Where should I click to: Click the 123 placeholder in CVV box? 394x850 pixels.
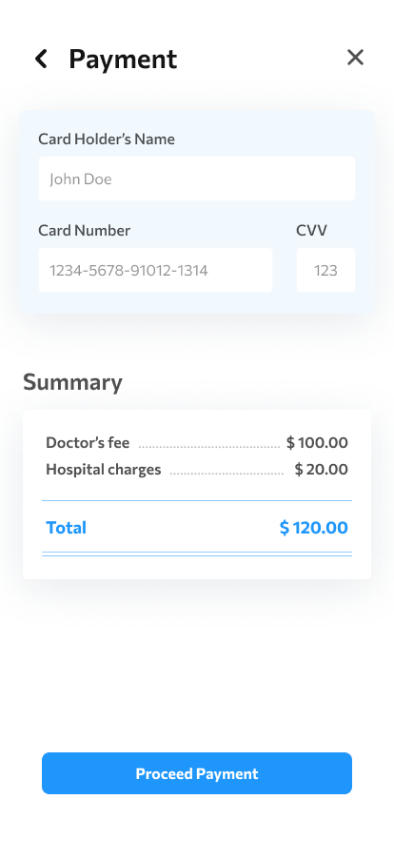(x=326, y=270)
